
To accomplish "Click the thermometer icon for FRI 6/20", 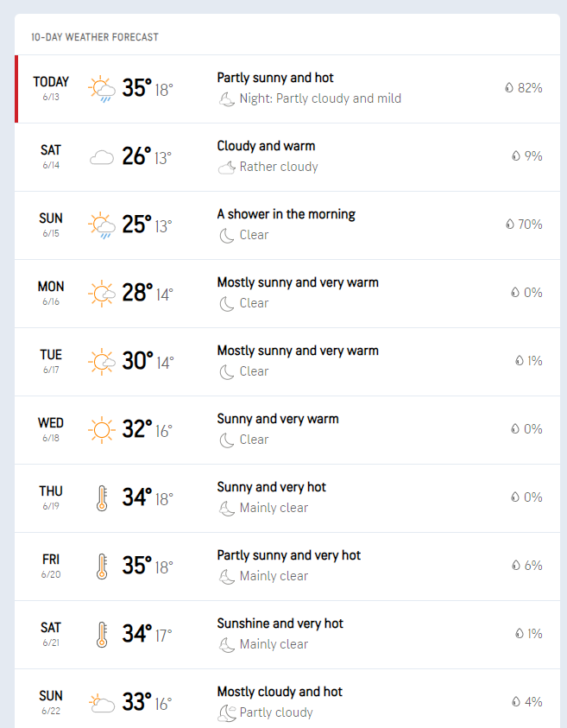I will point(102,567).
